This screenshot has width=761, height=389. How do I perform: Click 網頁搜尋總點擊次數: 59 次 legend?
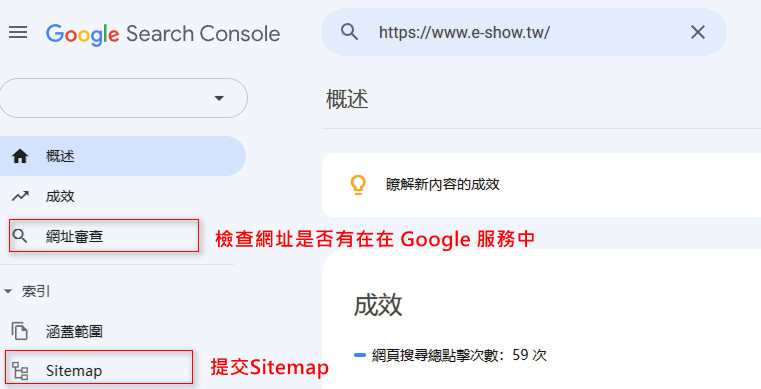(x=451, y=355)
